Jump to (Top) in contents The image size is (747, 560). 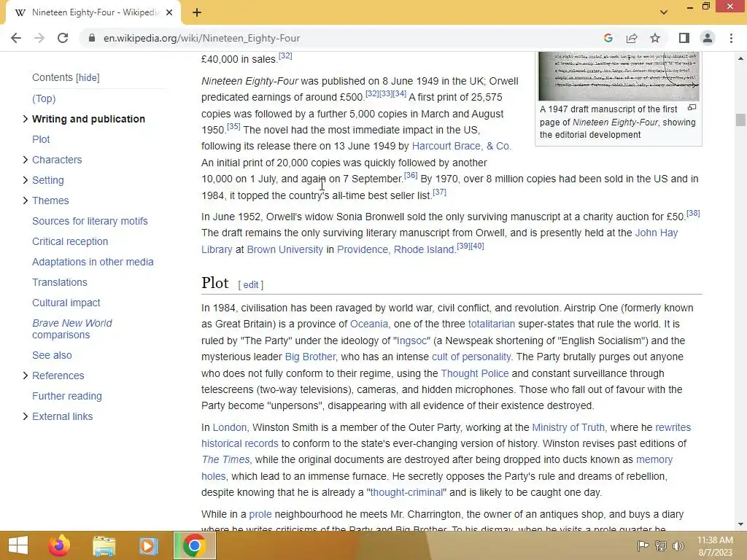click(x=44, y=98)
